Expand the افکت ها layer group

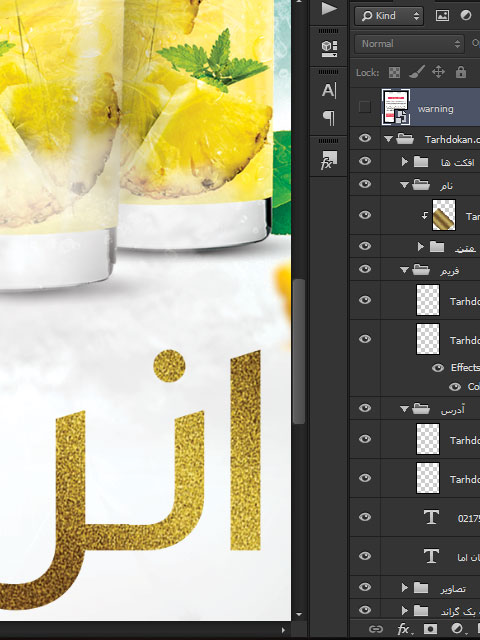pyautogui.click(x=404, y=162)
